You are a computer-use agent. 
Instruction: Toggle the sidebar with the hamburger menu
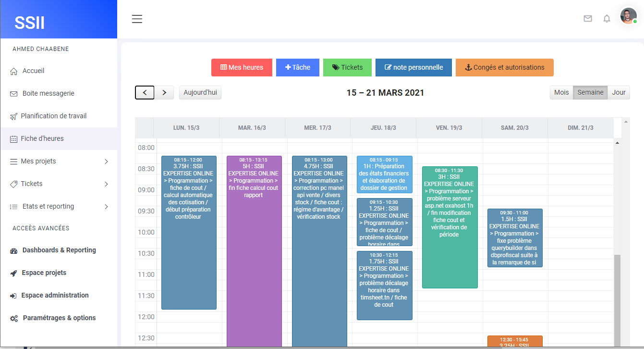(137, 19)
